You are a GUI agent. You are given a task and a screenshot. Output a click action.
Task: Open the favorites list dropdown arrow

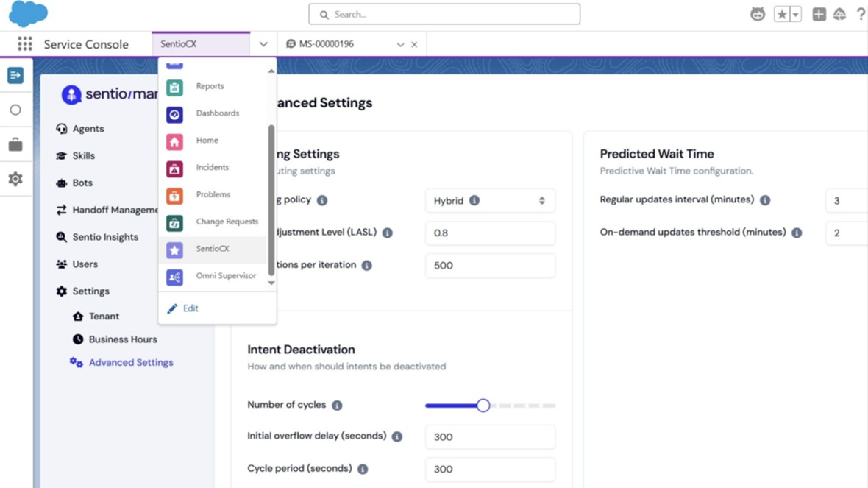coord(795,15)
